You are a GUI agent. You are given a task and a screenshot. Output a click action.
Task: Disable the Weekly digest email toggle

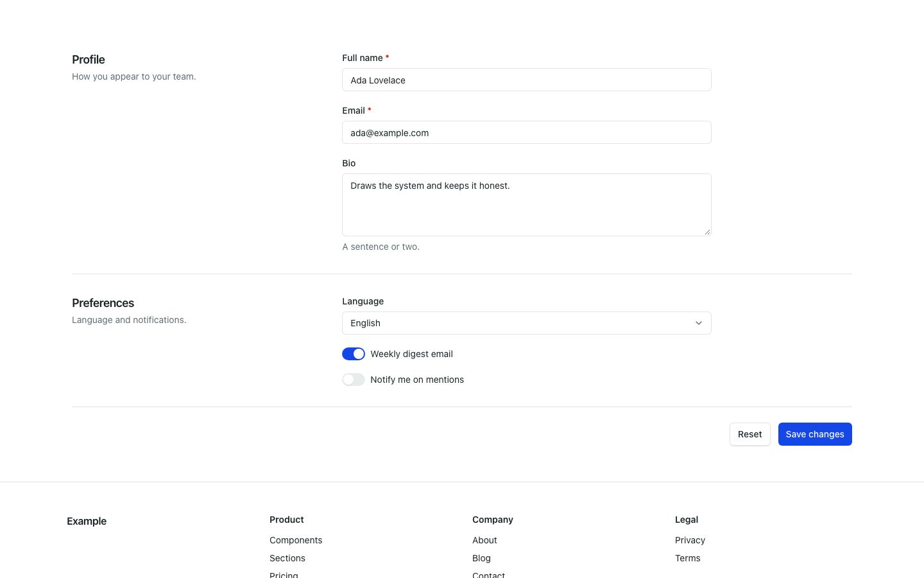pos(354,354)
